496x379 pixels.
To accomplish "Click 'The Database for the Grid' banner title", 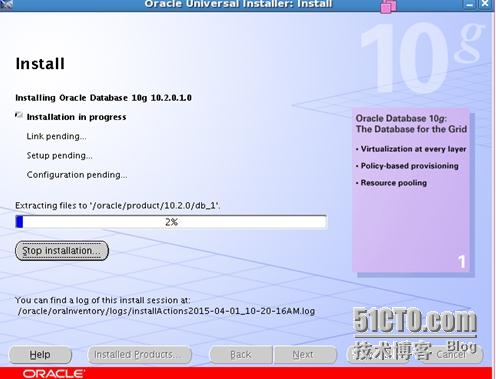I will [x=411, y=129].
